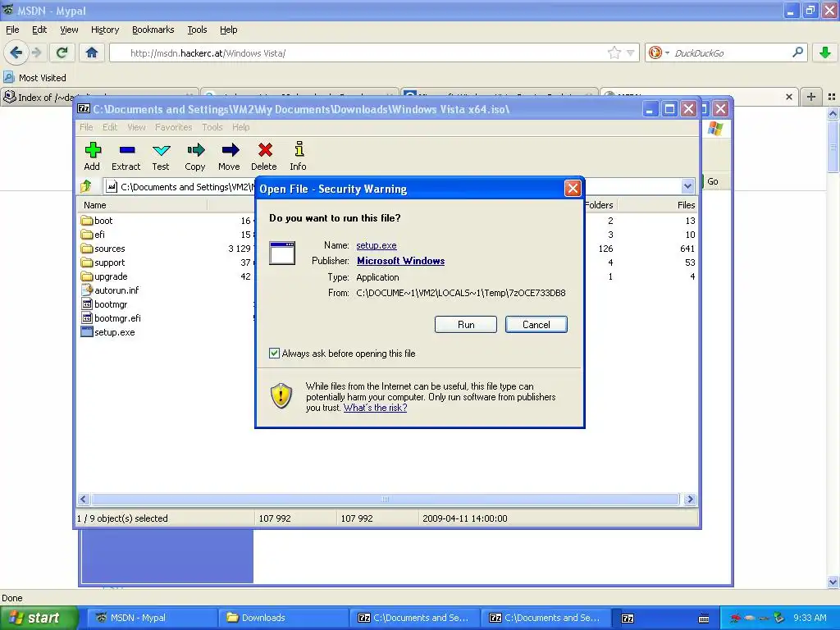Open the browser History menu
The height and width of the screenshot is (630, 840).
pyautogui.click(x=105, y=30)
